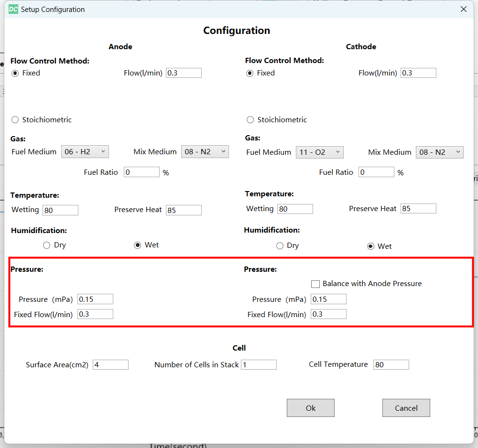Close the Setup Configuration dialog
This screenshot has height=448, width=478.
(x=463, y=10)
